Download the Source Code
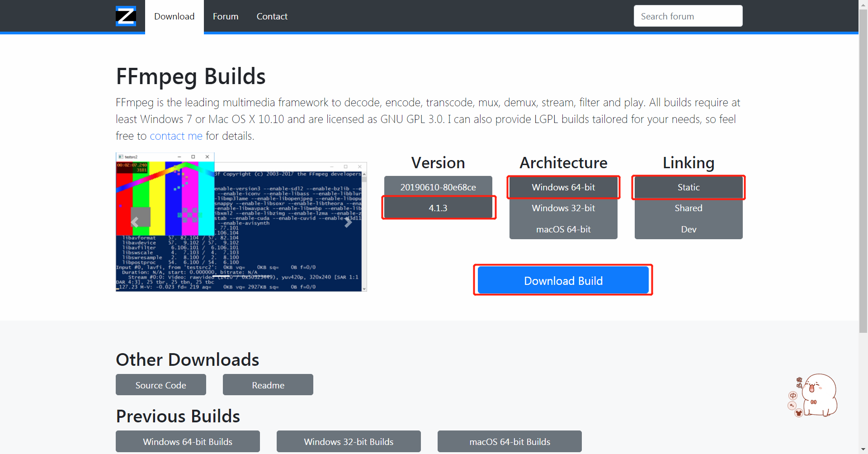Viewport: 868px width, 454px height. point(161,385)
